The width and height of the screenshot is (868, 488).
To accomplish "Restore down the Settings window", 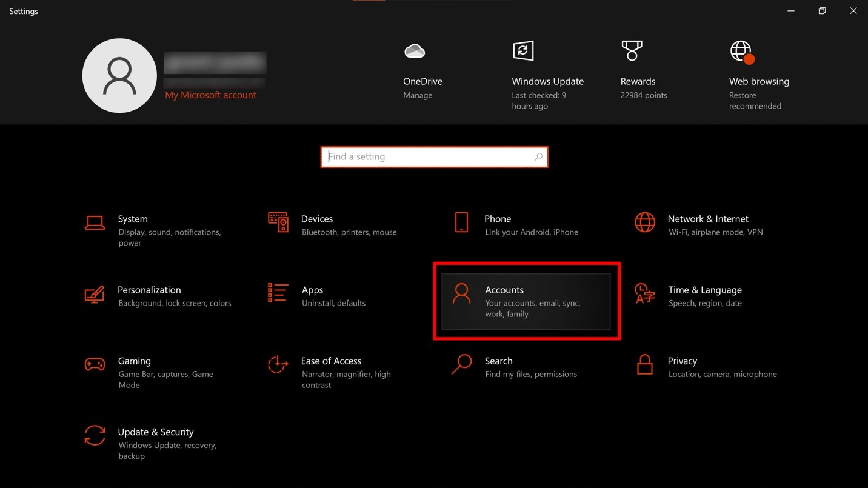I will click(x=822, y=11).
